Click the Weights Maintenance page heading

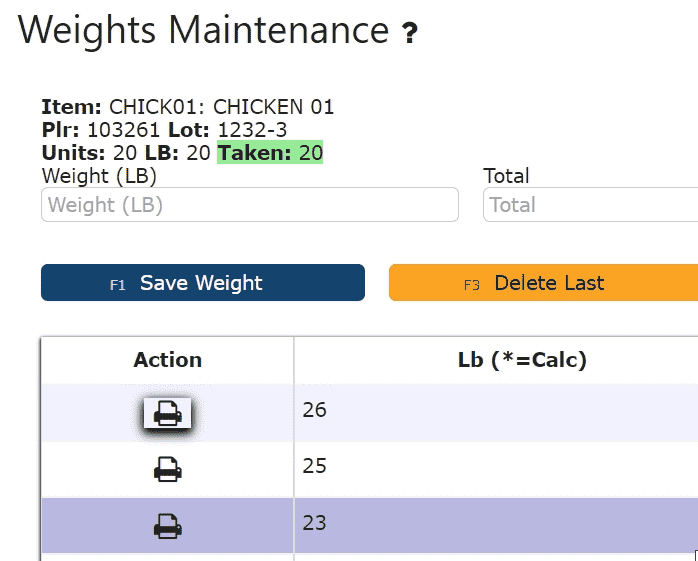tap(203, 30)
